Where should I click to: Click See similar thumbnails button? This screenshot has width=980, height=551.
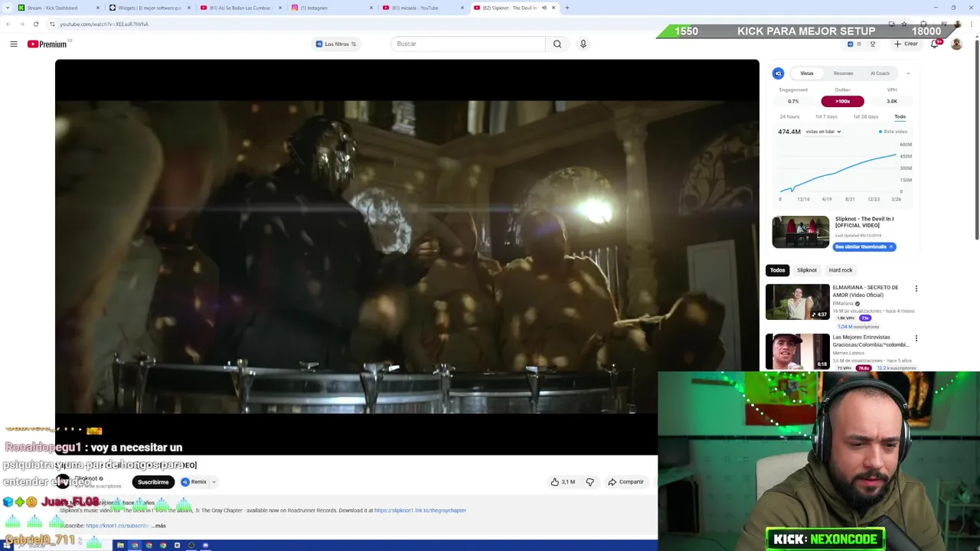864,246
